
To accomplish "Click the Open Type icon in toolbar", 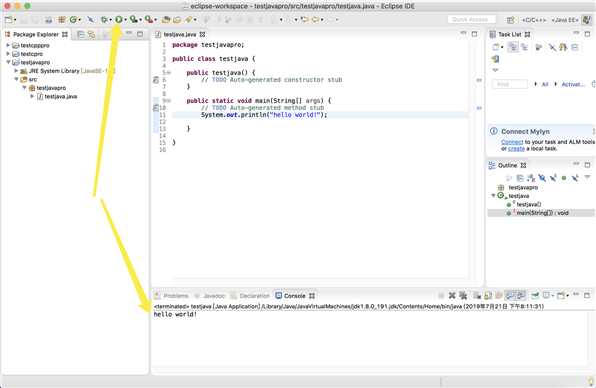I will [x=166, y=19].
